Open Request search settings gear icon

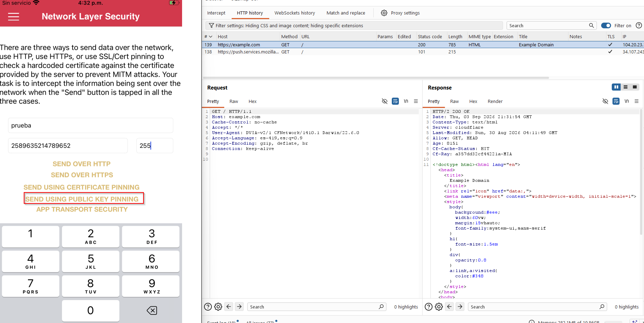pyautogui.click(x=218, y=307)
